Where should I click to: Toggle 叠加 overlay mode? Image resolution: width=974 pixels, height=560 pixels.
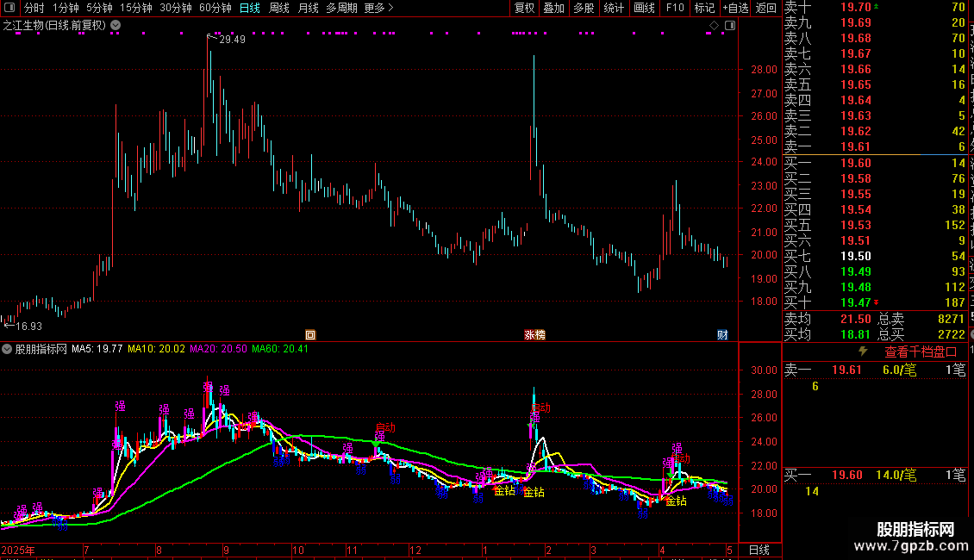[x=553, y=8]
